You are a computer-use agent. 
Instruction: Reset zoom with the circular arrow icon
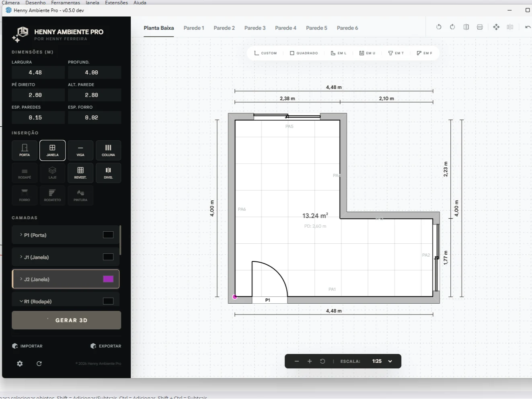click(322, 361)
